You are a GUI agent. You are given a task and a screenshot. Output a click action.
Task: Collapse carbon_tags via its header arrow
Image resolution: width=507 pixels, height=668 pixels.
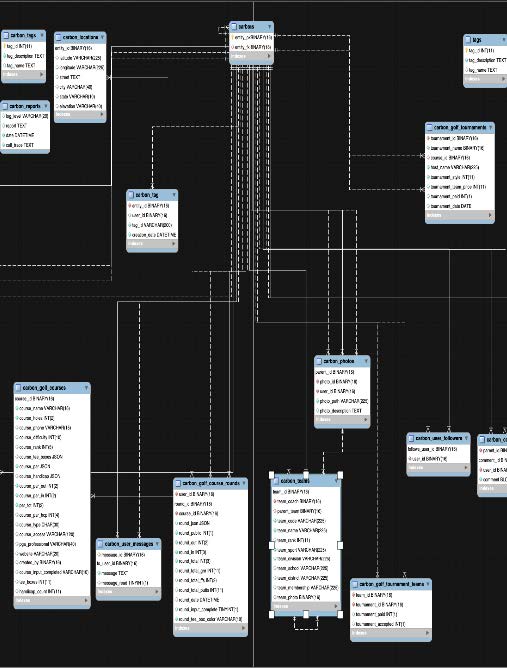click(x=42, y=35)
